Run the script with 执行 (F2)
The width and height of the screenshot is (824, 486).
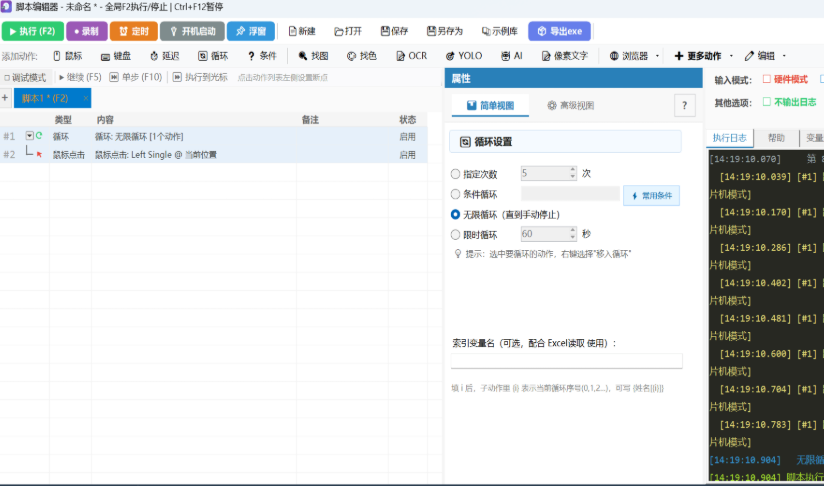pos(33,31)
